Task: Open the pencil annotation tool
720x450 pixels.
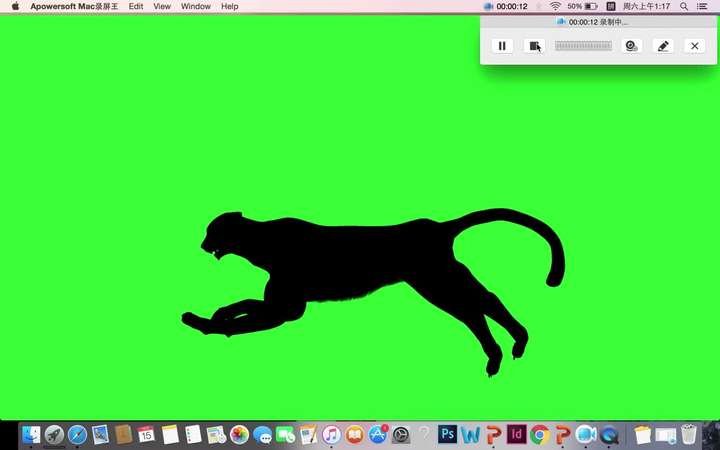Action: 663,46
